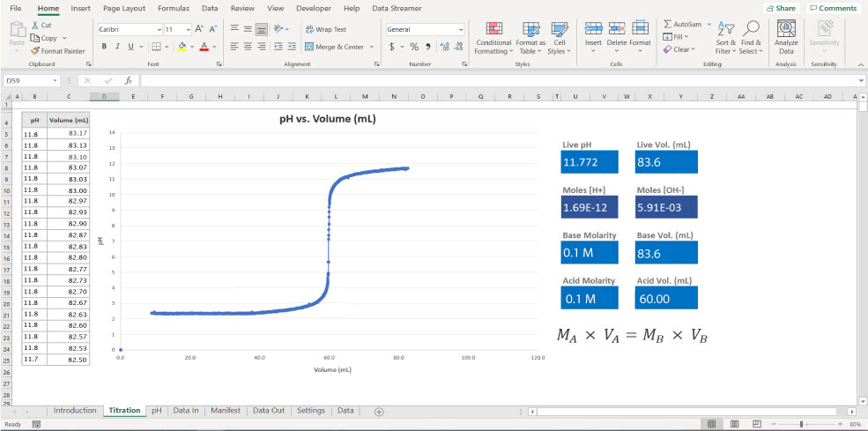Toggle Underline formatting

click(131, 47)
